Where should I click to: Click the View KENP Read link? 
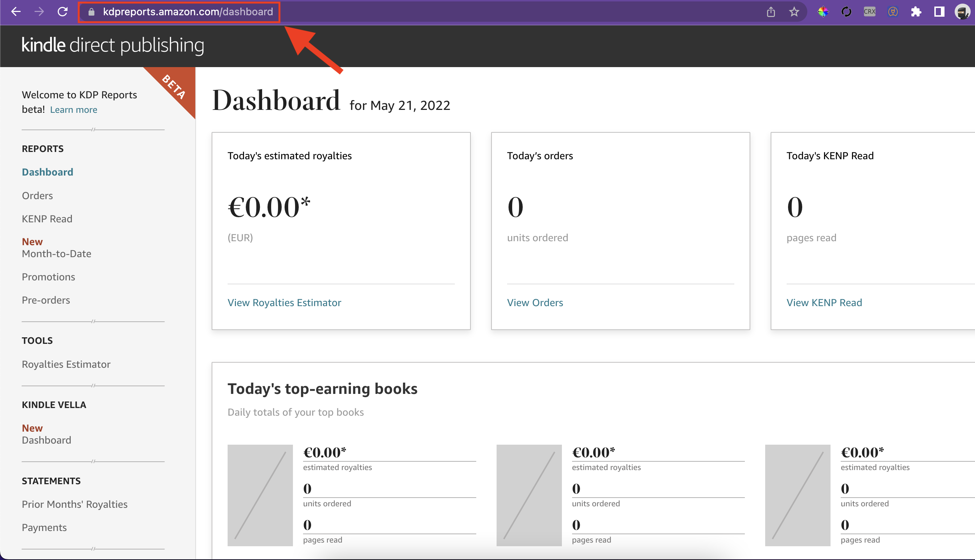(x=824, y=302)
